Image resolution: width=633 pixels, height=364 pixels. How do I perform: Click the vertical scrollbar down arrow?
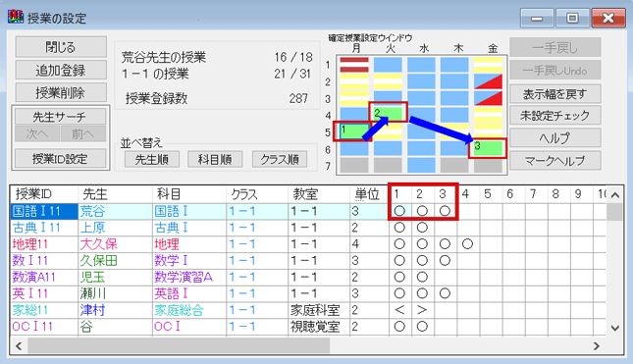pyautogui.click(x=614, y=328)
